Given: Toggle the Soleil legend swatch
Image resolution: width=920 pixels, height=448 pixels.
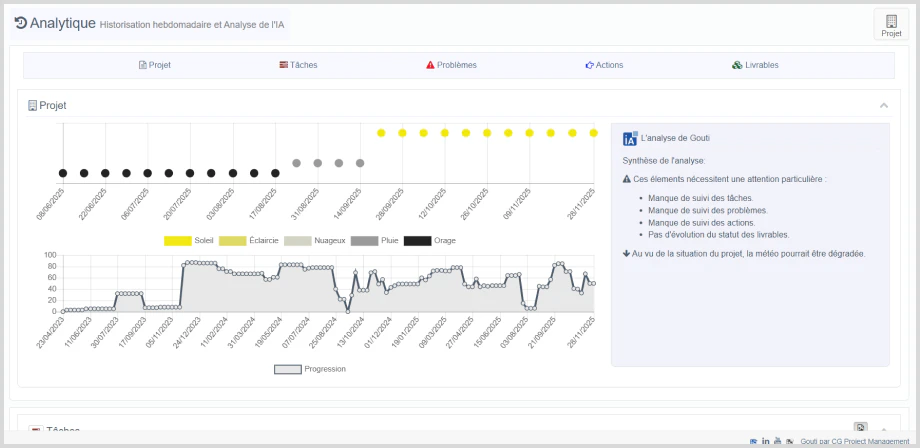Looking at the screenshot, I should tap(178, 240).
